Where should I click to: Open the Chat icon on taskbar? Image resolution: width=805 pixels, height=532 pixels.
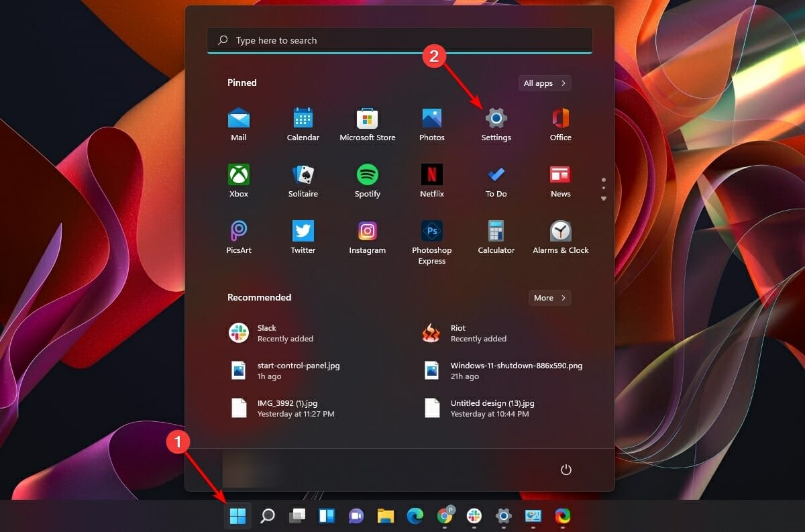pyautogui.click(x=356, y=516)
